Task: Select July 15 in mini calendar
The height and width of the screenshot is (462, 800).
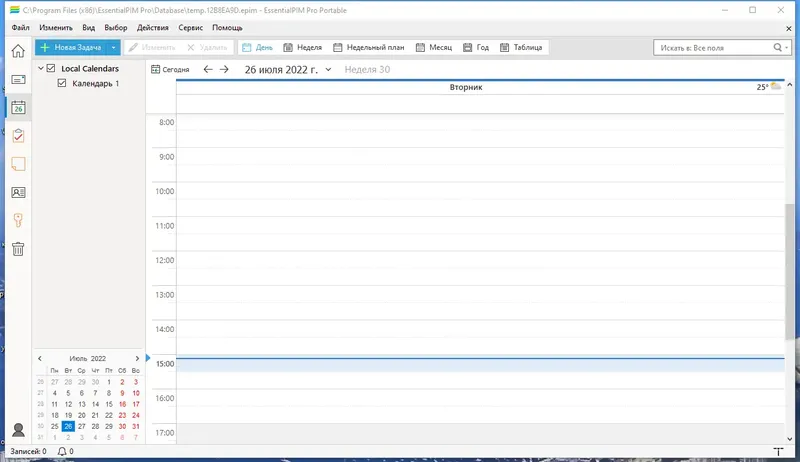Action: coord(109,404)
